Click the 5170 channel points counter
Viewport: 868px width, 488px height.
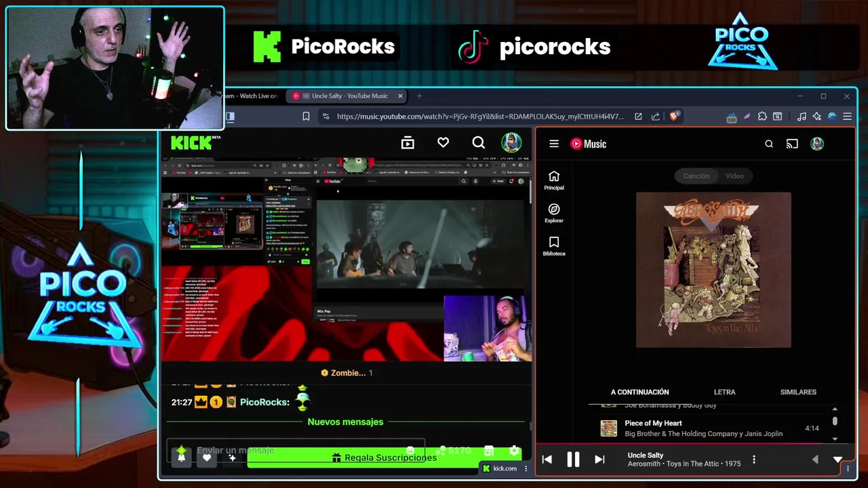pyautogui.click(x=454, y=451)
